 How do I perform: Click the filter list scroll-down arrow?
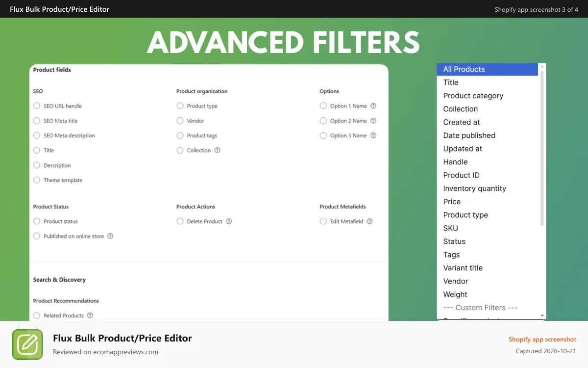pyautogui.click(x=542, y=315)
